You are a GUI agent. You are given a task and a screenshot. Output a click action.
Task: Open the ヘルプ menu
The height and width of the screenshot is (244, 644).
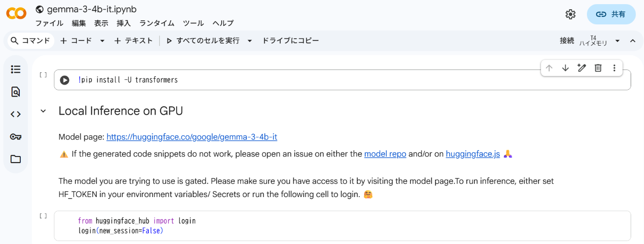(223, 23)
